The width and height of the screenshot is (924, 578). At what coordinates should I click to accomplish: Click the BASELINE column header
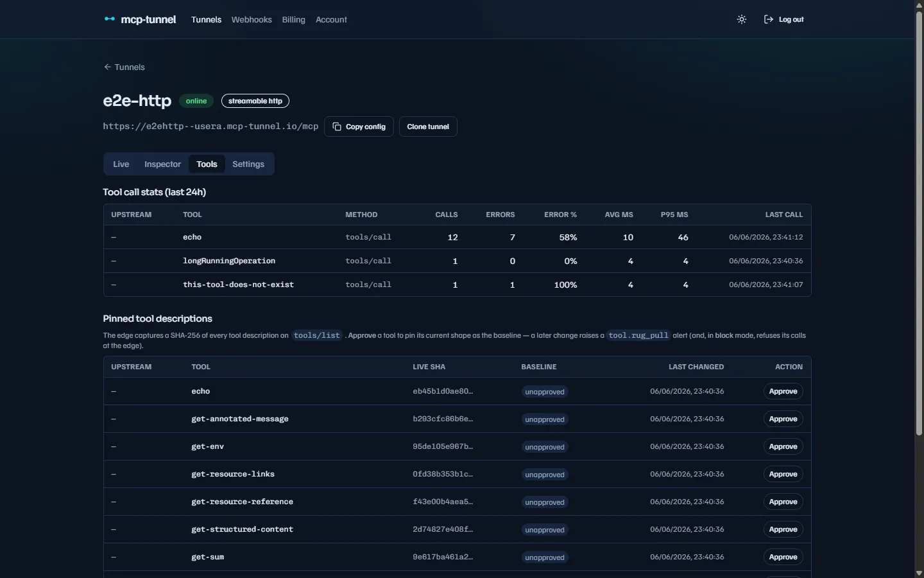tap(539, 367)
